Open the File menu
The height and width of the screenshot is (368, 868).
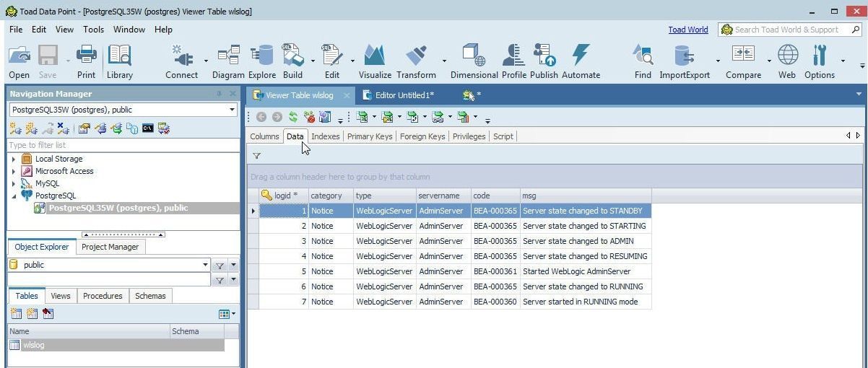tap(16, 30)
